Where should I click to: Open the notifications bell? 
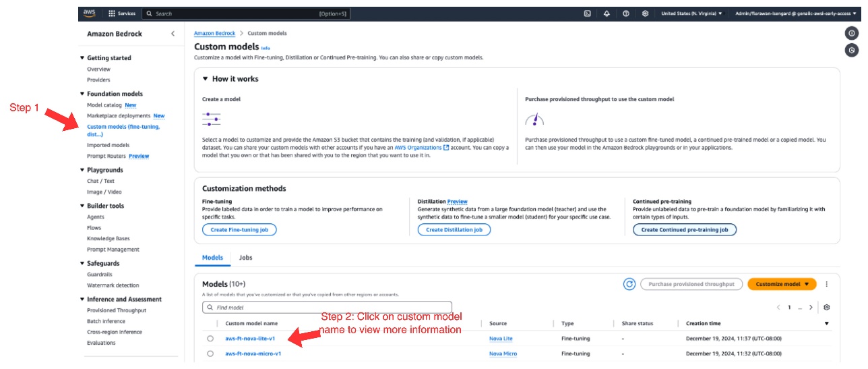pos(607,13)
